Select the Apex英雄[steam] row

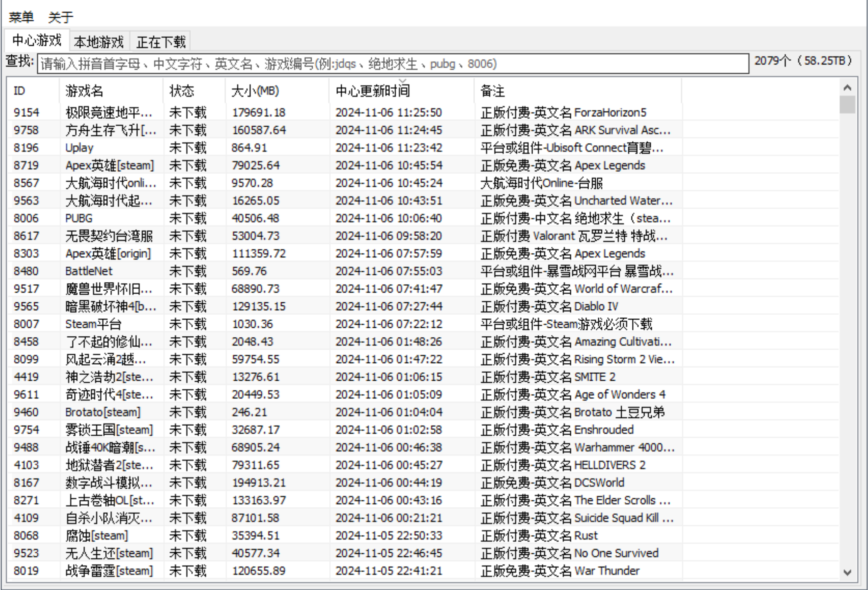pos(423,165)
